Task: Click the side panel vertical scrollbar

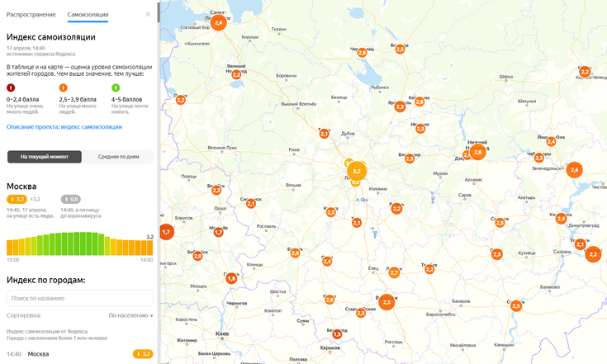Action: (159, 12)
